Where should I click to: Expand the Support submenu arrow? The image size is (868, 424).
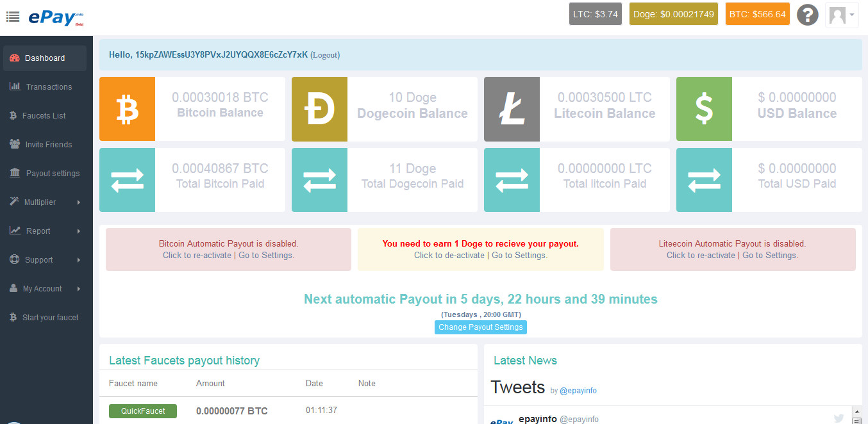tap(79, 260)
